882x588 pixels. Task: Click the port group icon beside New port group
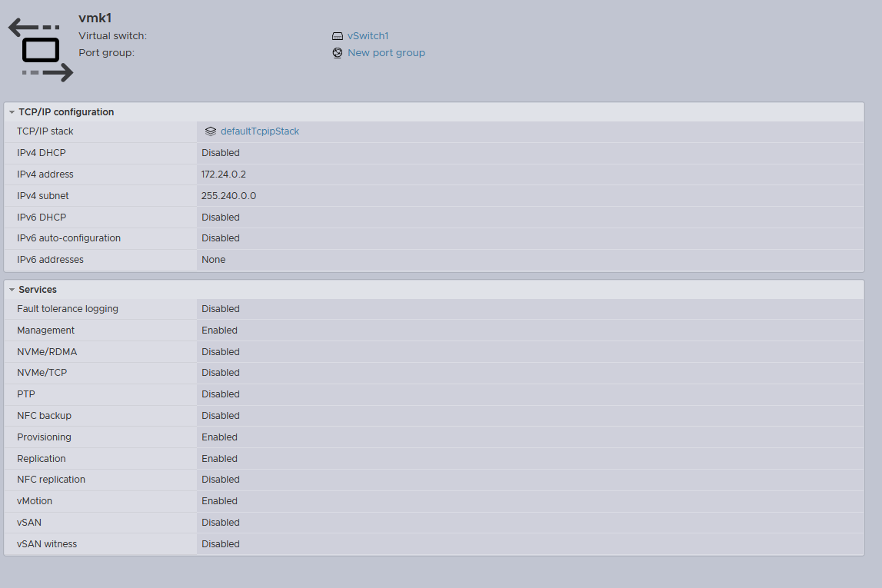(338, 53)
